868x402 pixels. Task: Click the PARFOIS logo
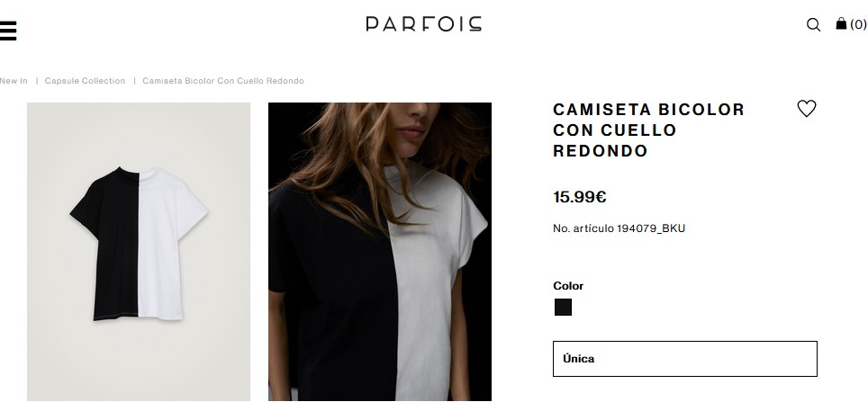tap(423, 23)
